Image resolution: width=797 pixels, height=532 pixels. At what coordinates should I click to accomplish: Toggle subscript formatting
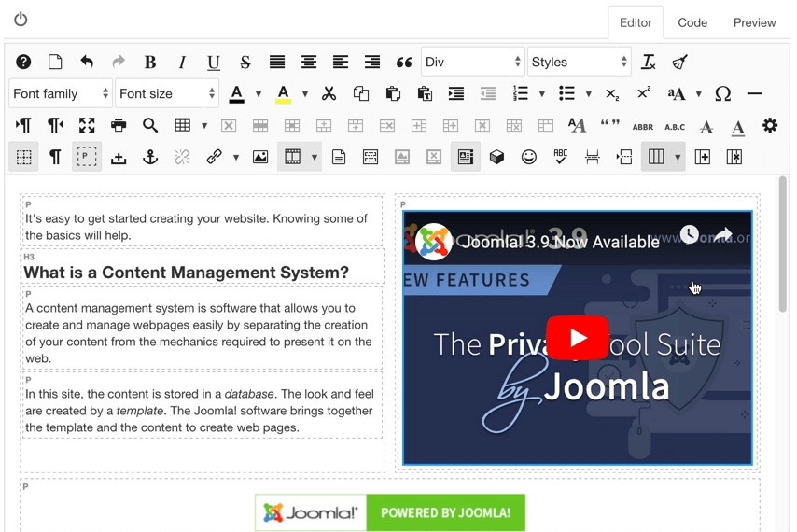pos(612,94)
